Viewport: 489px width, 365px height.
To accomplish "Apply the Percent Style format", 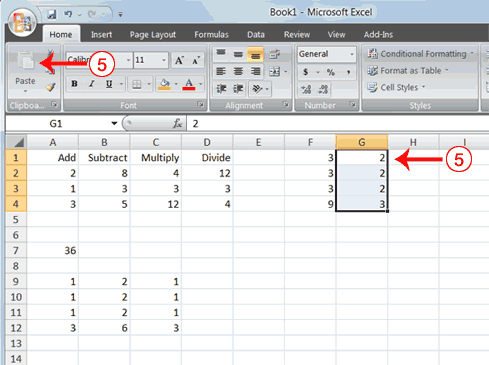I will pyautogui.click(x=330, y=72).
